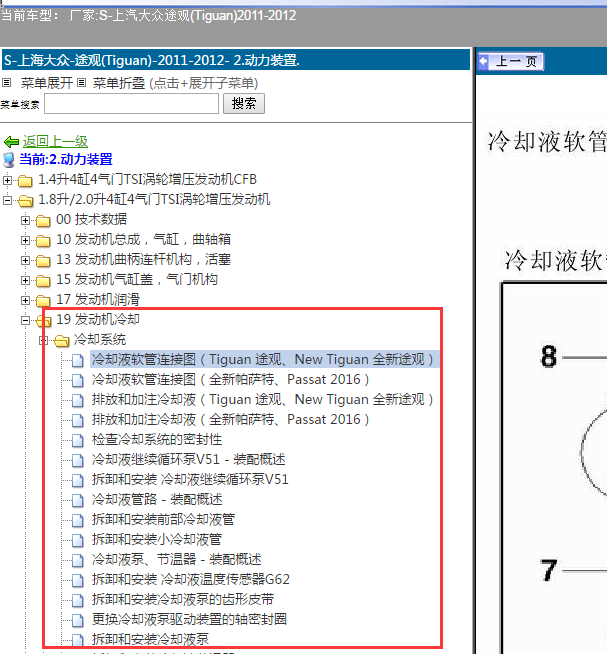Click open folder icon of 1.8升/2.0升 engine
607x654 pixels.
[25, 201]
